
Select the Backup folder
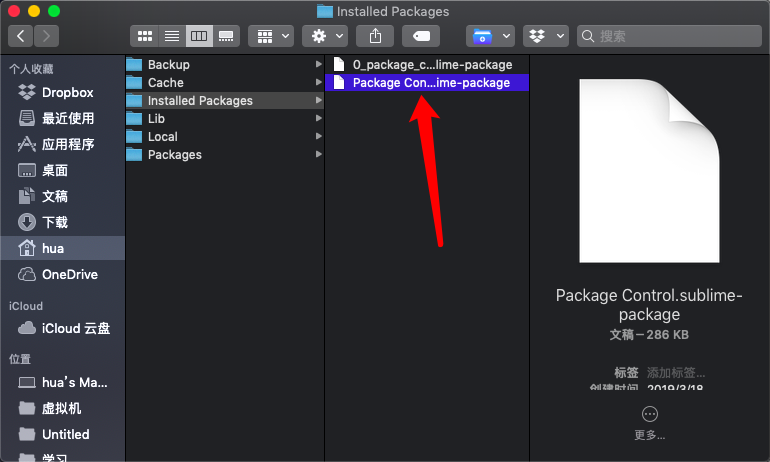225,64
